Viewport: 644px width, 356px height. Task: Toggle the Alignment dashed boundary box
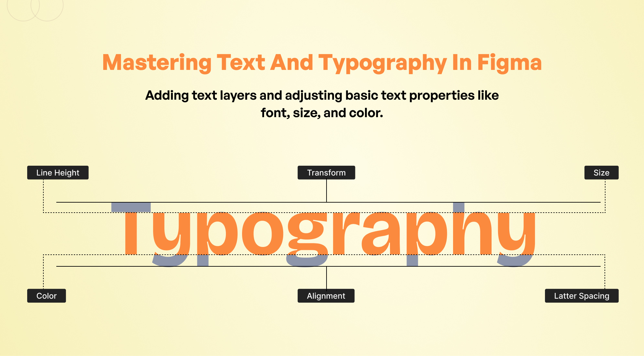tap(325, 295)
